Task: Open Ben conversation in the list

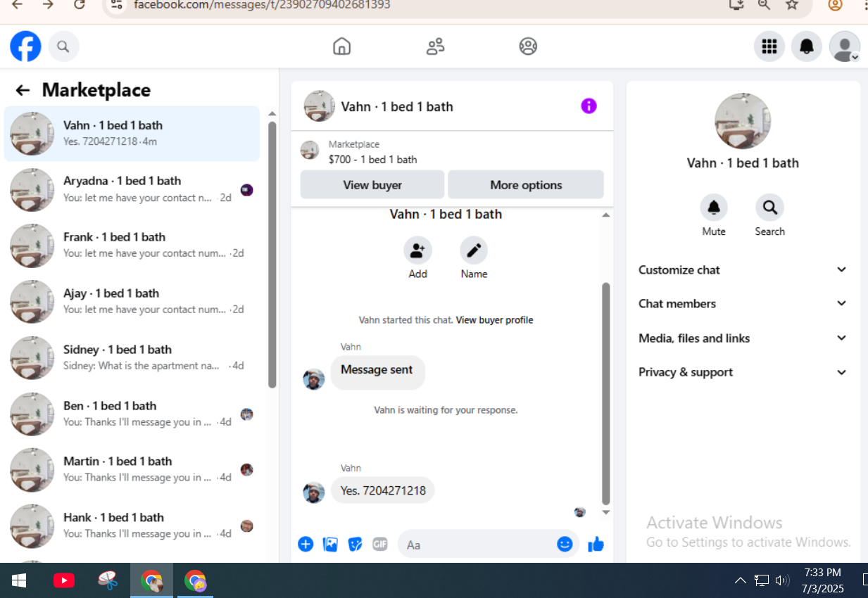Action: 132,414
